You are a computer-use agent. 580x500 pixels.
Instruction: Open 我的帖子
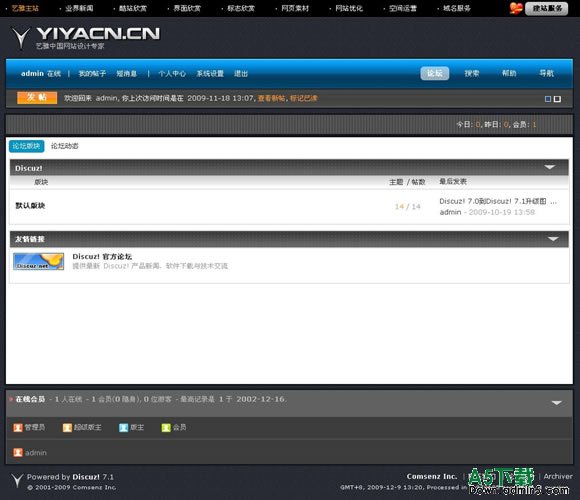click(x=92, y=74)
